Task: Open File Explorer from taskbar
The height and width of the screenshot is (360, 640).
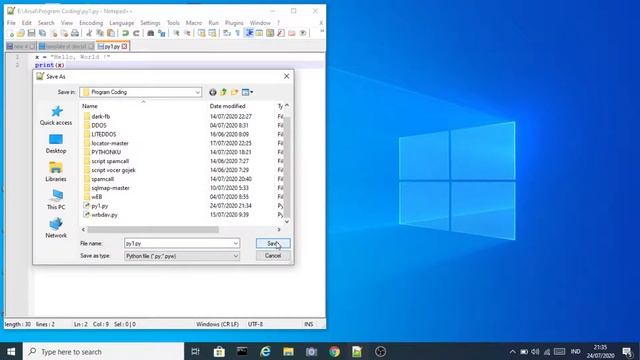Action: point(289,351)
